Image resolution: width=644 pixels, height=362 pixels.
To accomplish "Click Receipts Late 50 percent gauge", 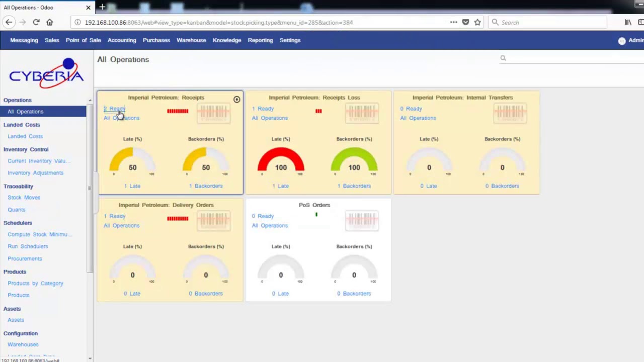I will pyautogui.click(x=132, y=161).
